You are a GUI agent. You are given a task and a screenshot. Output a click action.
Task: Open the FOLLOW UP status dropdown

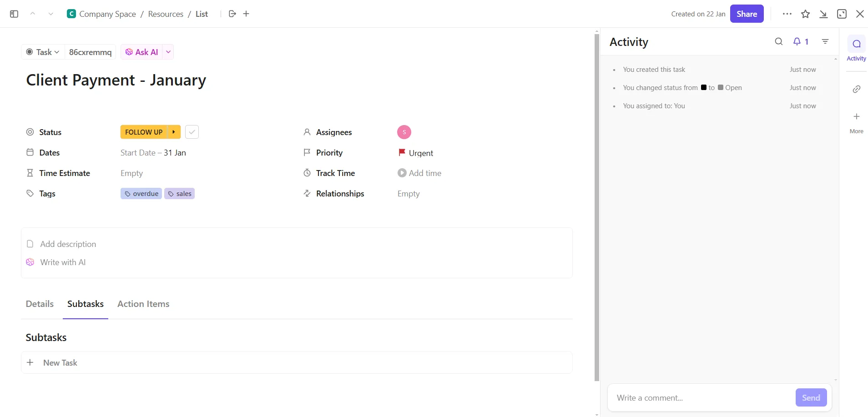(x=144, y=132)
